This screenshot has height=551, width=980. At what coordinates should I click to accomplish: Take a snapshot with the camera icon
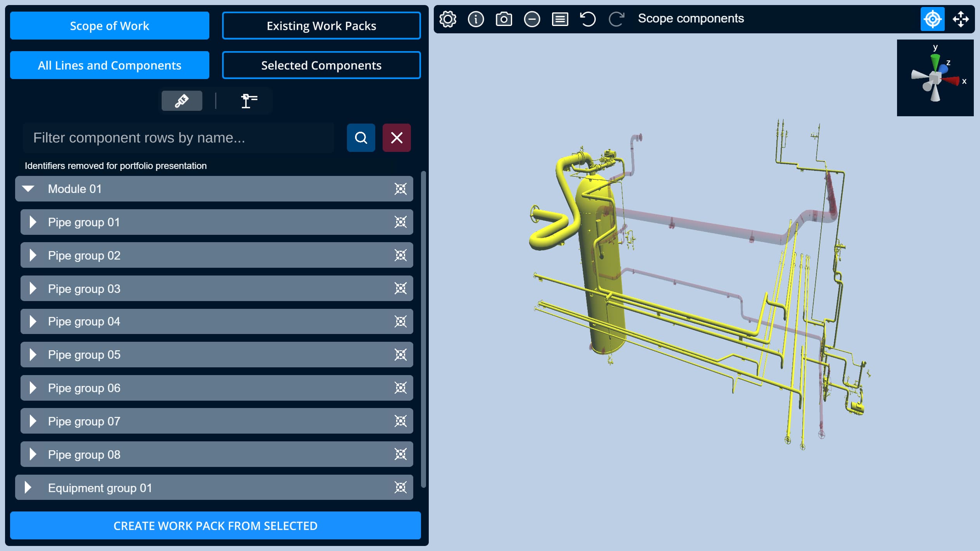[504, 19]
